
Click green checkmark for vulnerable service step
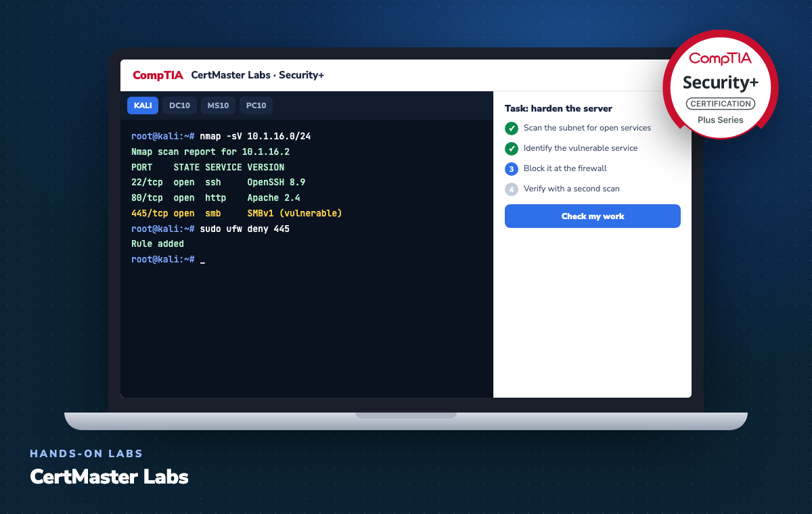(511, 148)
